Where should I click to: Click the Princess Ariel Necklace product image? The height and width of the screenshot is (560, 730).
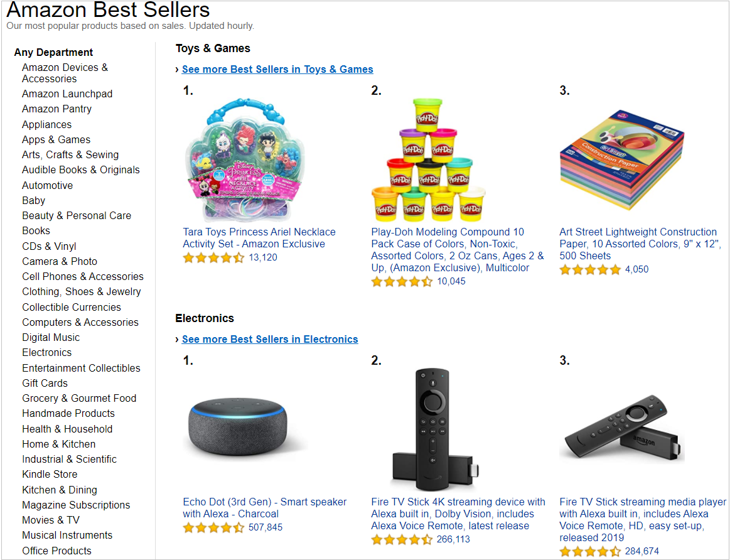[245, 159]
